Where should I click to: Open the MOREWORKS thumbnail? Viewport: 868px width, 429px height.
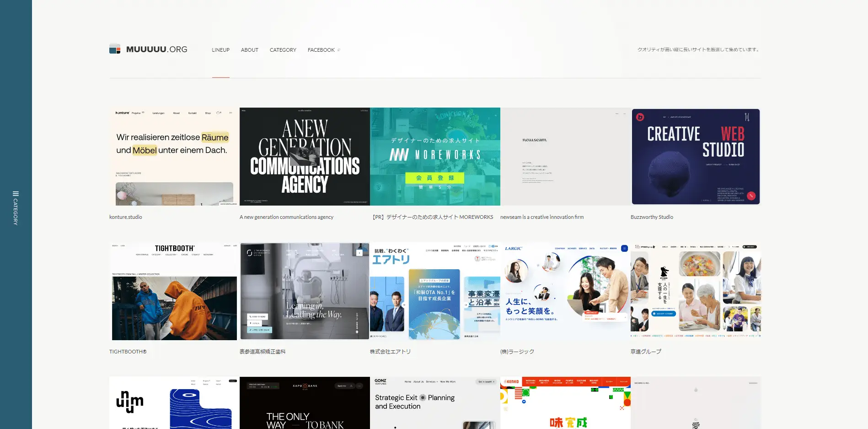[x=435, y=157]
